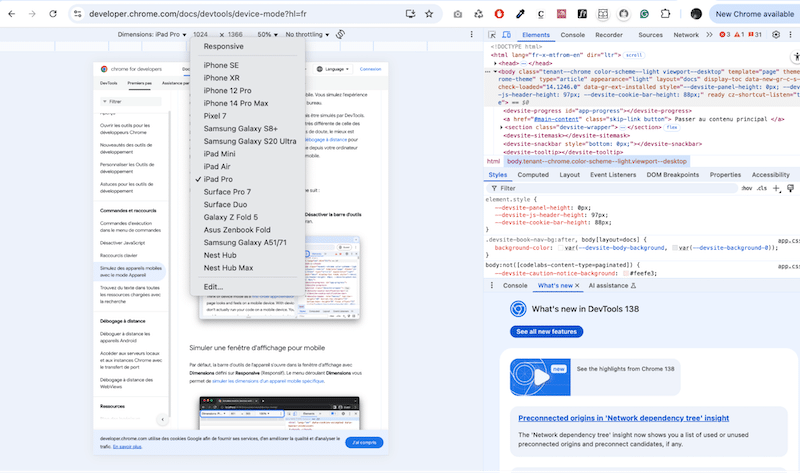Image resolution: width=800 pixels, height=473 pixels.
Task: Click the background-color swatch for devsite-body-background
Action: 560,248
